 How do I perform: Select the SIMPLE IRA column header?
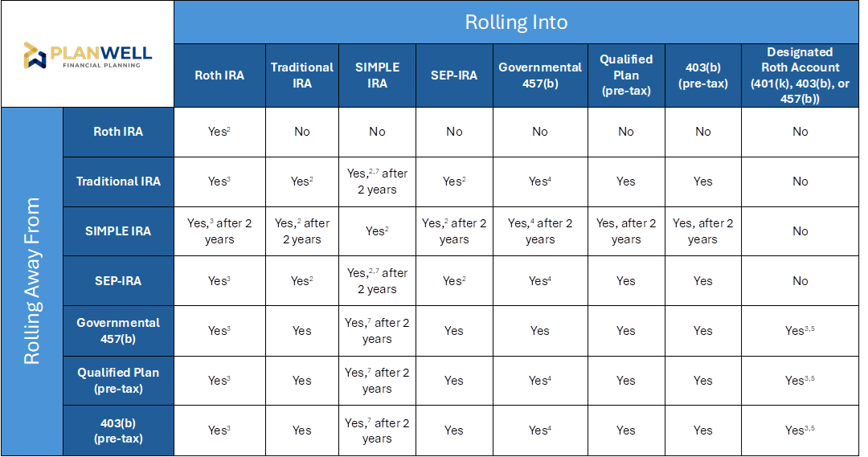[x=377, y=75]
